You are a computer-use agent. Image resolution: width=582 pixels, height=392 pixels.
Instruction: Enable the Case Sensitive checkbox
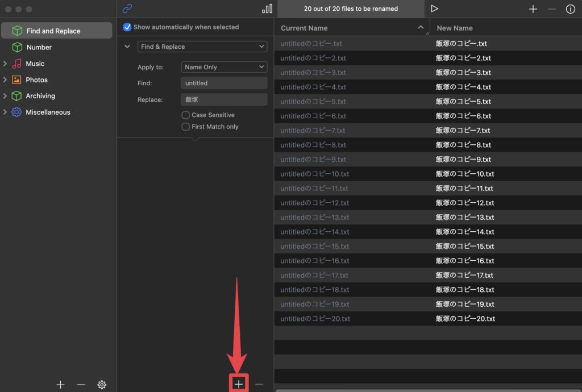[185, 115]
